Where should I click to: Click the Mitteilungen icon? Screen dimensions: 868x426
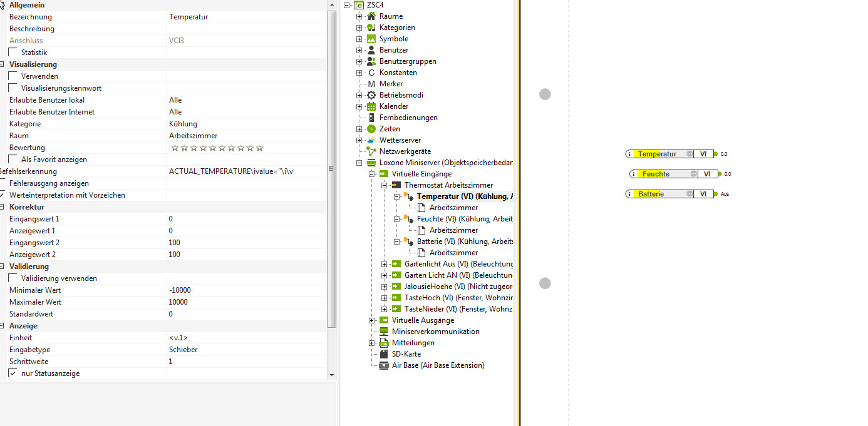[x=384, y=343]
